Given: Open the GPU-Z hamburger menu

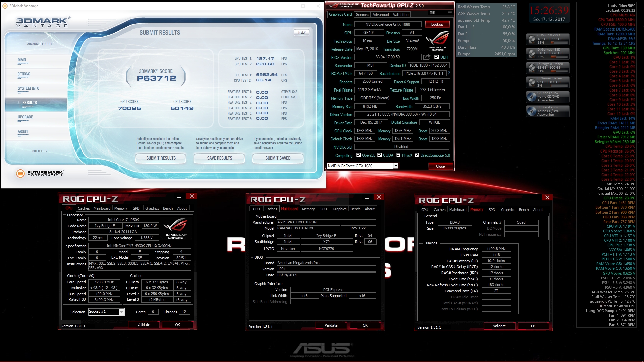Looking at the screenshot, I should [450, 13].
